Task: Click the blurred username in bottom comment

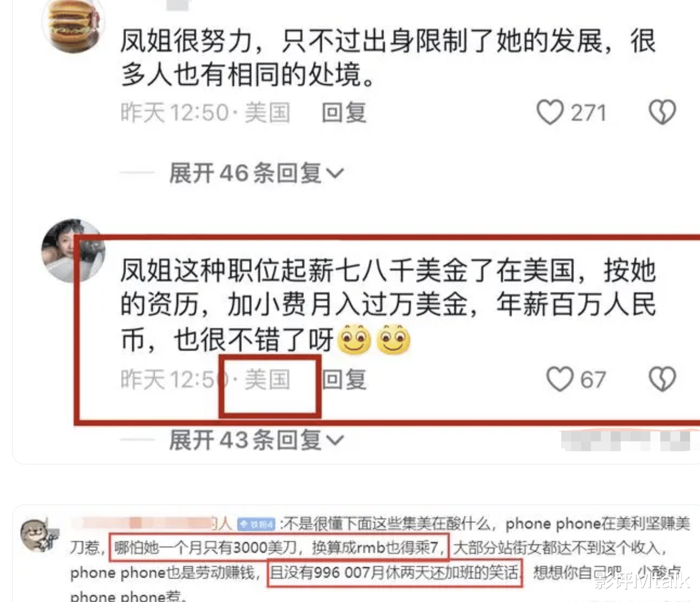Action: click(x=151, y=523)
